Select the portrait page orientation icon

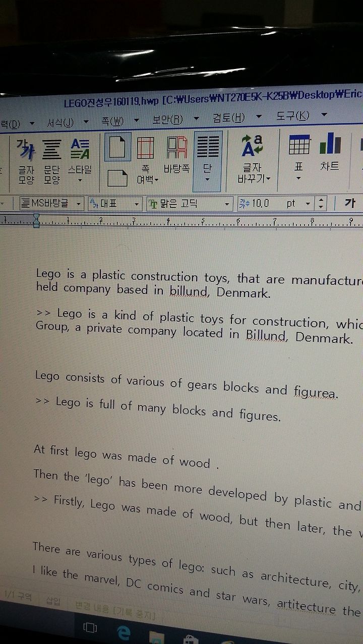tap(117, 147)
